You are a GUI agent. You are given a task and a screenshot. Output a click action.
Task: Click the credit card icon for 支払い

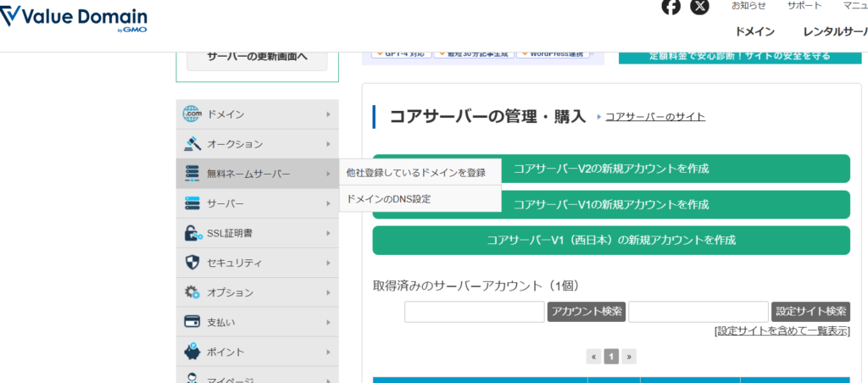pos(192,322)
